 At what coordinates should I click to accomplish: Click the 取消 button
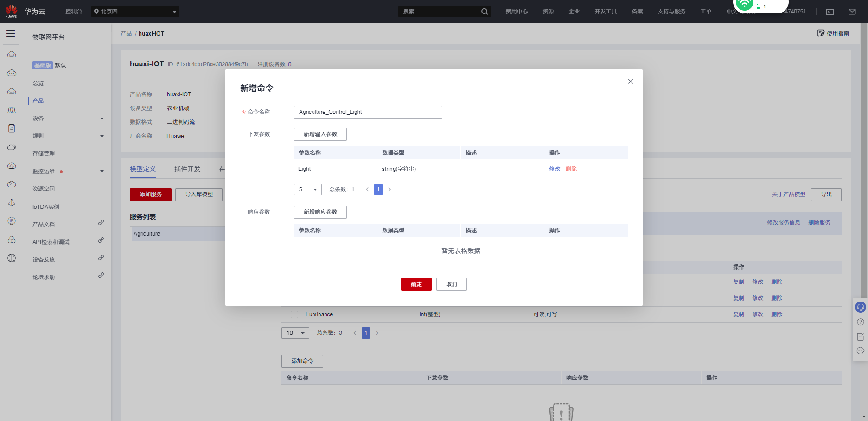452,284
